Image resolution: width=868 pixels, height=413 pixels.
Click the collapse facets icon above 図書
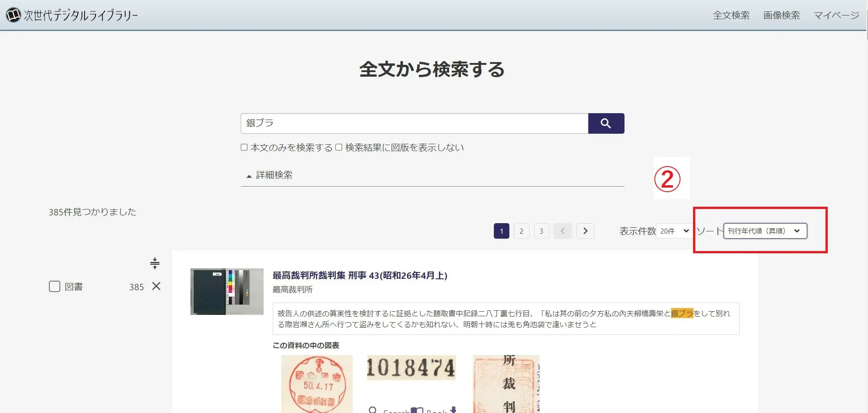[155, 263]
